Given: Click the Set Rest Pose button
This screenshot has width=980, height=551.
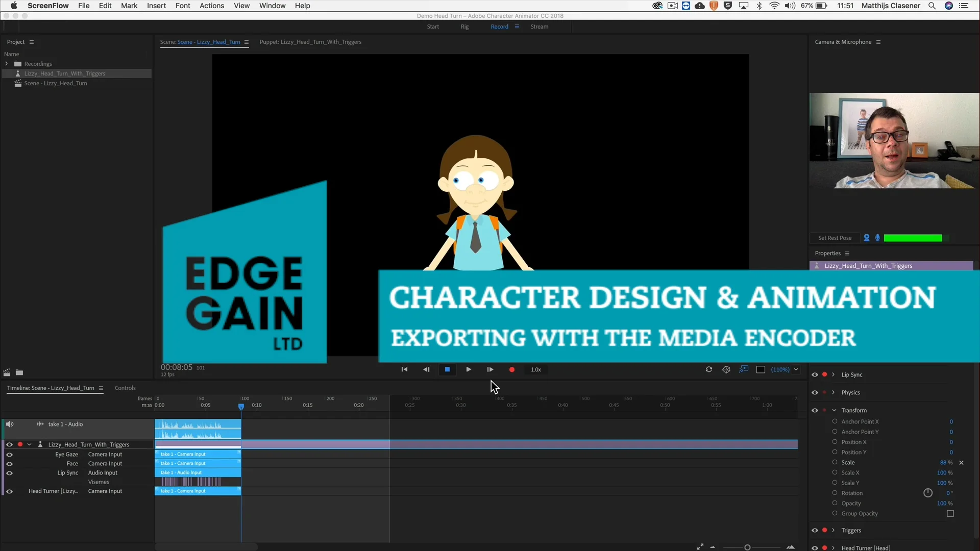Looking at the screenshot, I should pyautogui.click(x=835, y=238).
